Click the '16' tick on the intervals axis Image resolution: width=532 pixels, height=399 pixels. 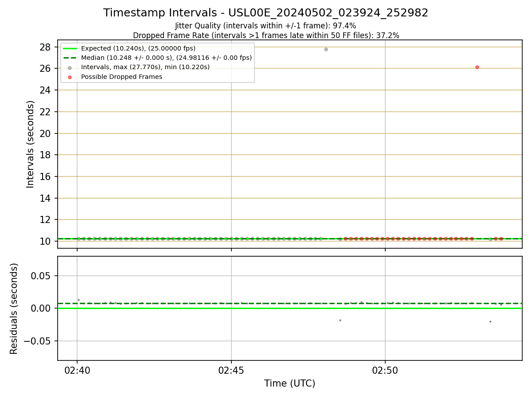pyautogui.click(x=45, y=176)
